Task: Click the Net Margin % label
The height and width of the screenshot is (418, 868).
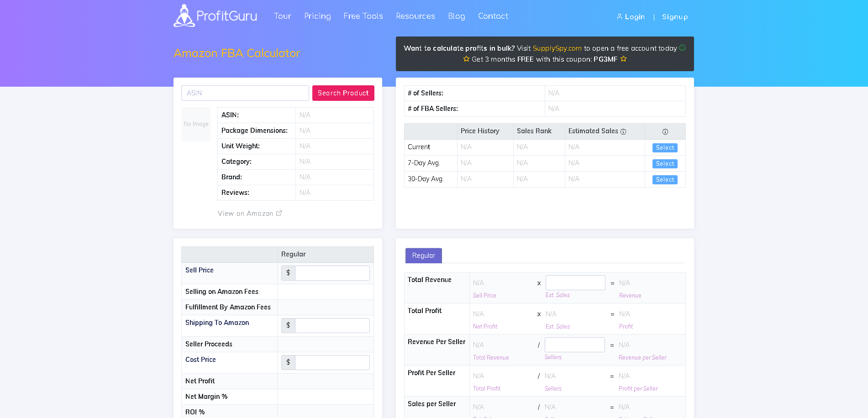Action: coord(206,397)
